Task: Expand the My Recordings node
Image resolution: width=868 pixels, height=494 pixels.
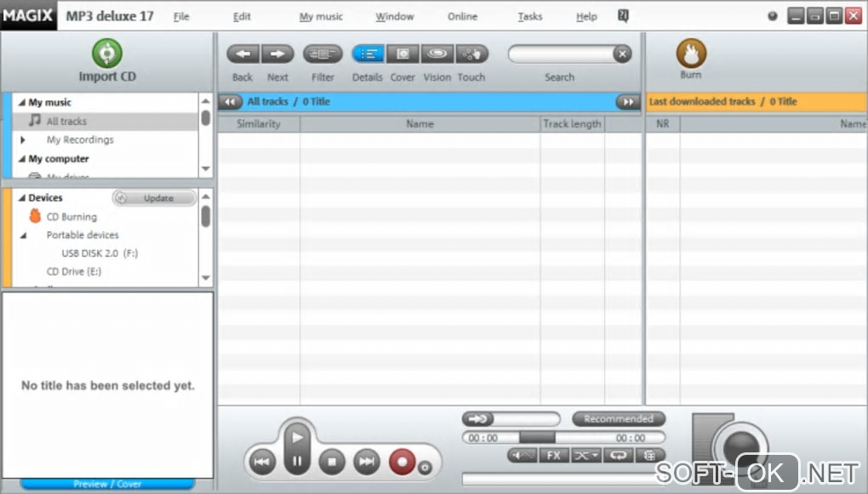Action: tap(23, 140)
